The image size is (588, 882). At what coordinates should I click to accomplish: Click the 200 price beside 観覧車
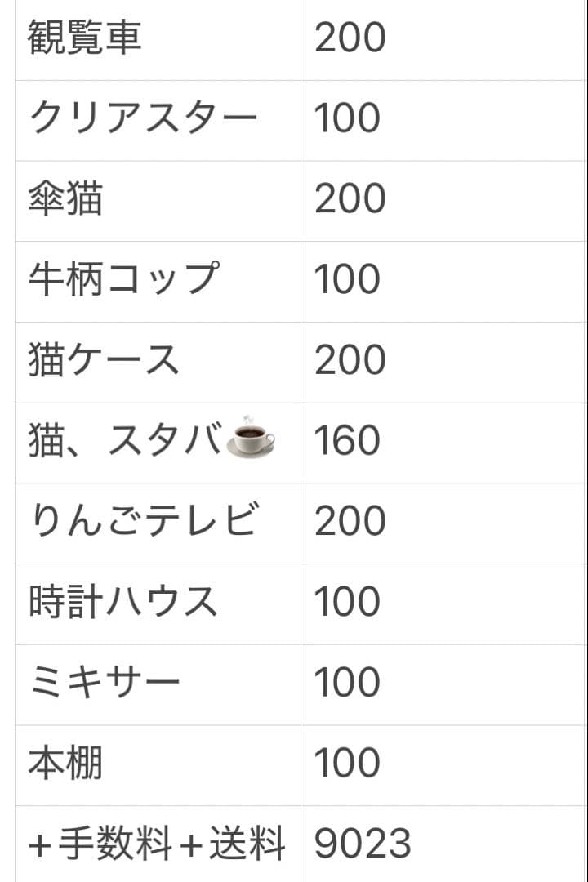(x=350, y=39)
